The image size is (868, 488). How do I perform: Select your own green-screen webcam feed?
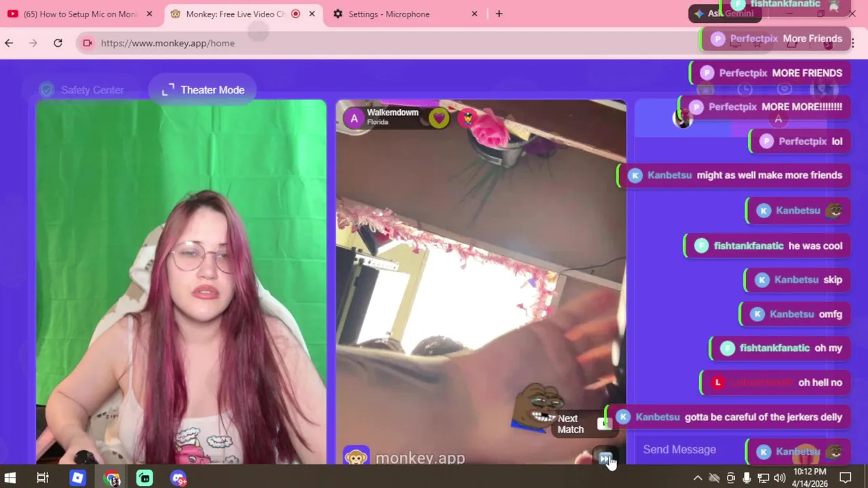181,282
